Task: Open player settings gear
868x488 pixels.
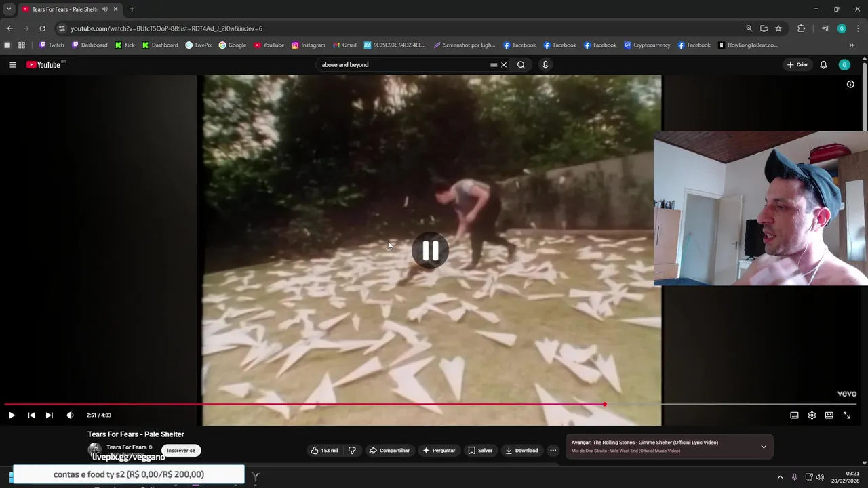Action: click(812, 415)
